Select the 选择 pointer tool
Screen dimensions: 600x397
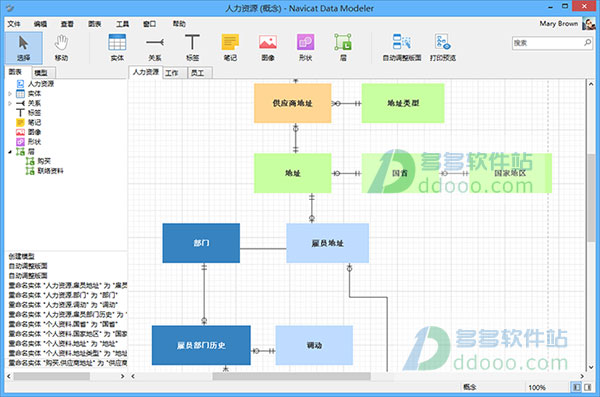pyautogui.click(x=23, y=48)
